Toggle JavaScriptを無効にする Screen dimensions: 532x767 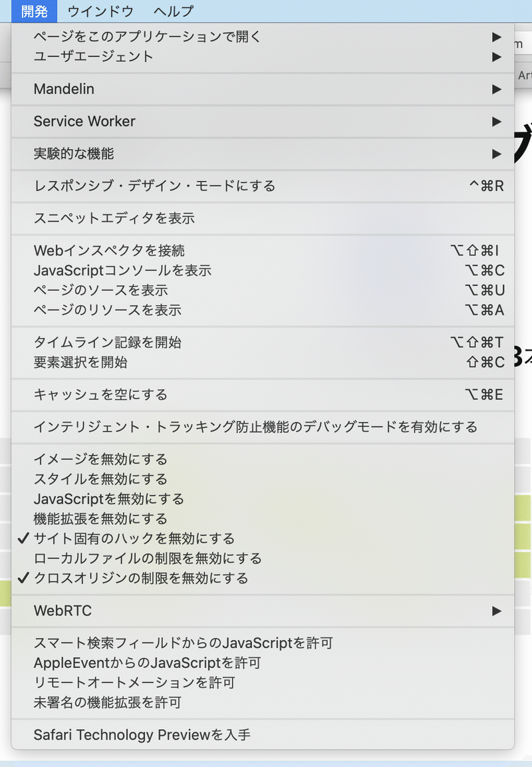263,499
